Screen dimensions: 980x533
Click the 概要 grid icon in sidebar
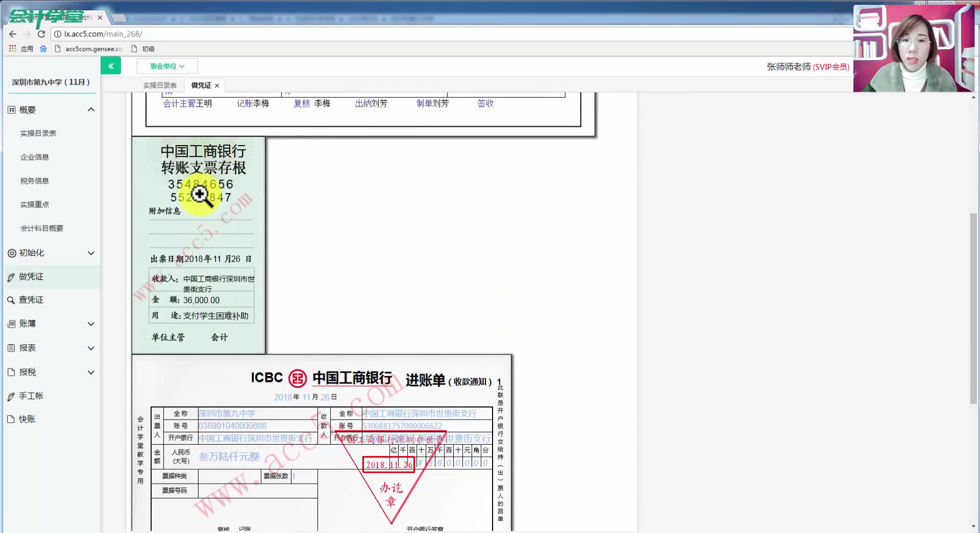click(12, 110)
